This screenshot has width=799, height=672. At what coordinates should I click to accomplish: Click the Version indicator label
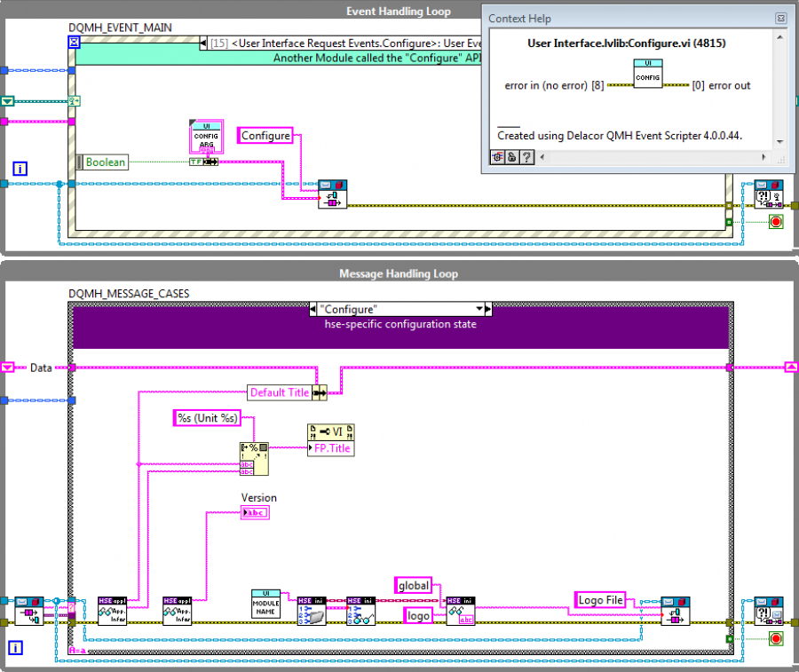pyautogui.click(x=259, y=498)
